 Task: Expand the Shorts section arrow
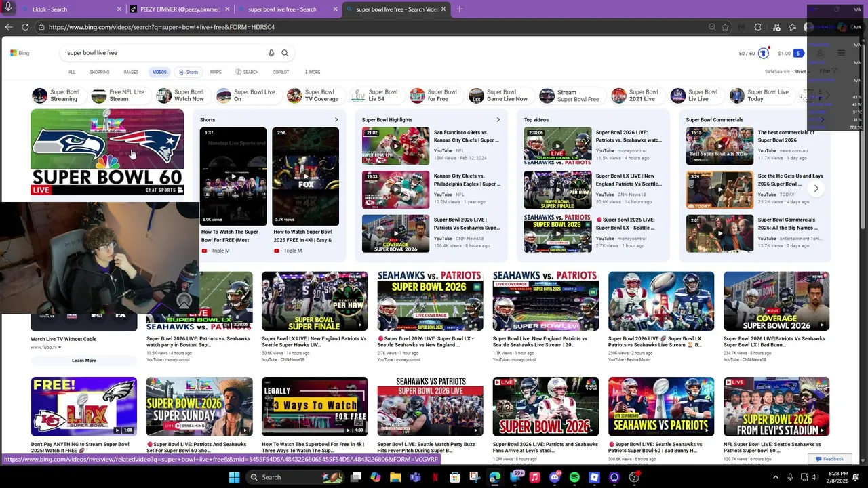tap(336, 120)
